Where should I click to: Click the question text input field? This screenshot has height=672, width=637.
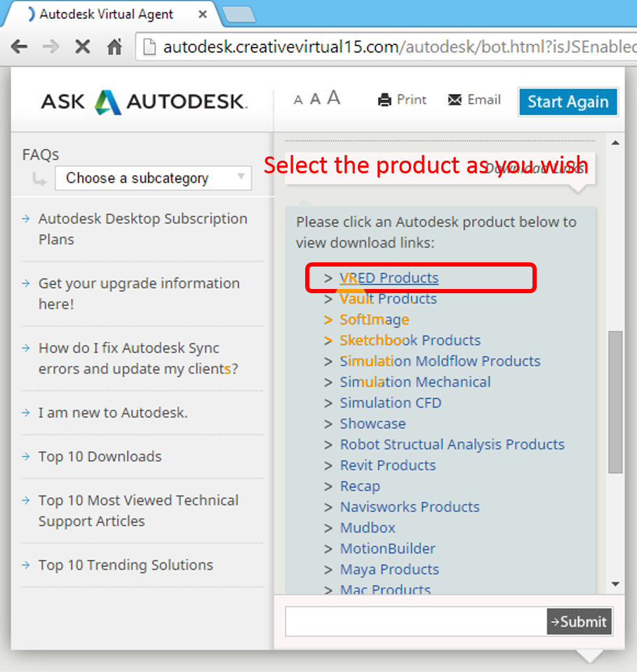tap(416, 621)
